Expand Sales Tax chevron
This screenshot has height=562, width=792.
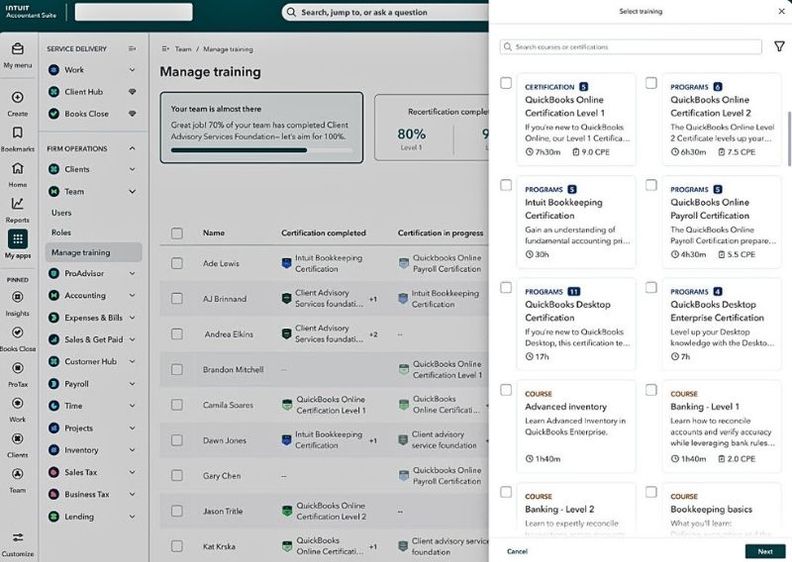132,472
